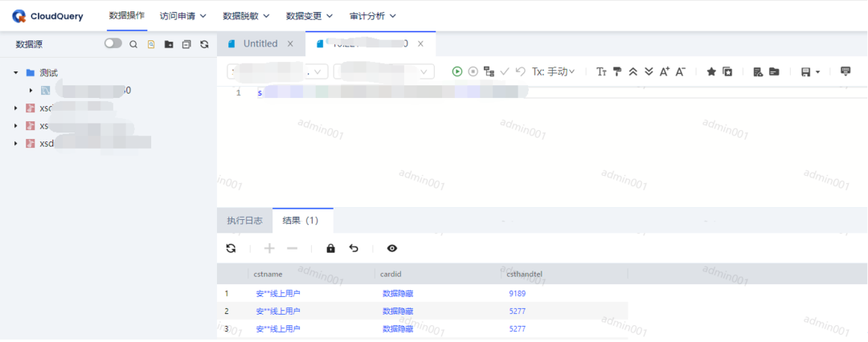Open the first blurred combo box in the editor toolbar

[277, 72]
